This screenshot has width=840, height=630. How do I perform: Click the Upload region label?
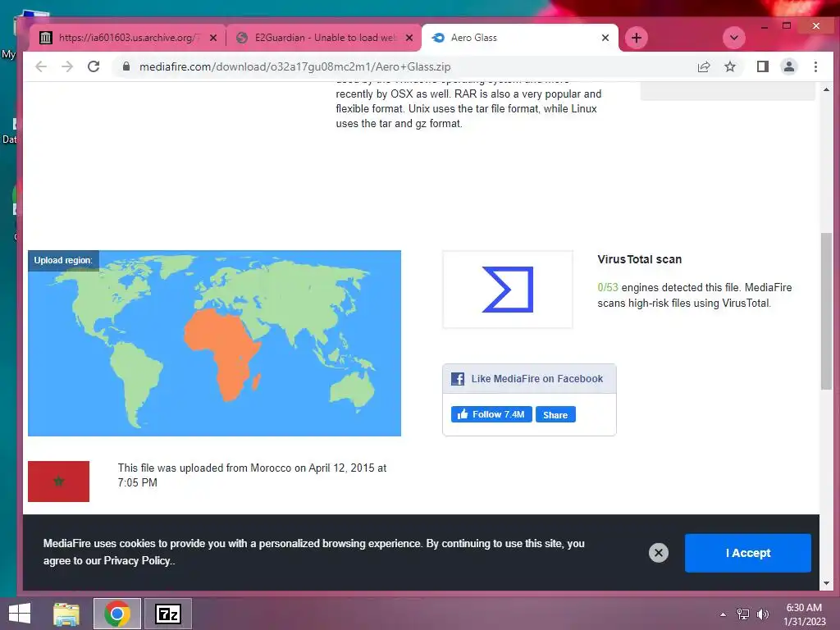[62, 260]
